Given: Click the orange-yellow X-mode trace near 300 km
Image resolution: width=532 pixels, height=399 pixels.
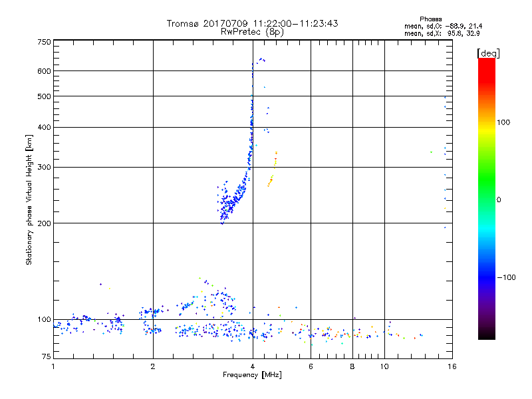Looking at the screenshot, I should coord(273,170).
